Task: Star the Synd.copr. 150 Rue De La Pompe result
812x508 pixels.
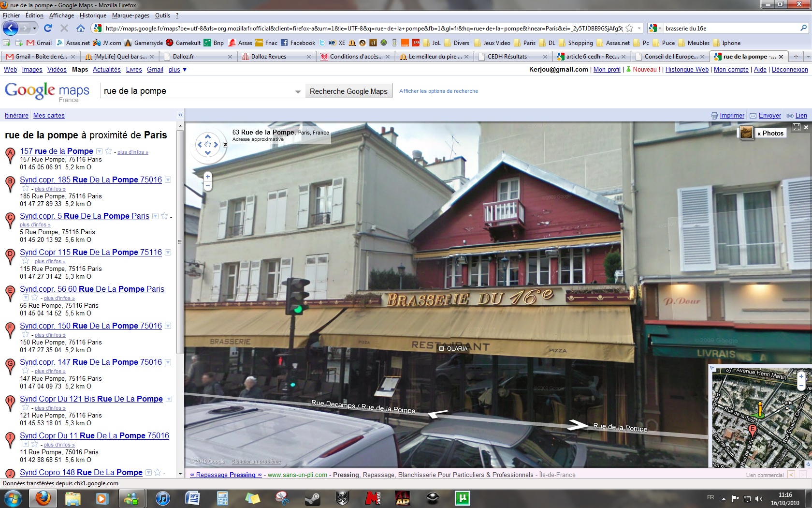Action: [26, 334]
